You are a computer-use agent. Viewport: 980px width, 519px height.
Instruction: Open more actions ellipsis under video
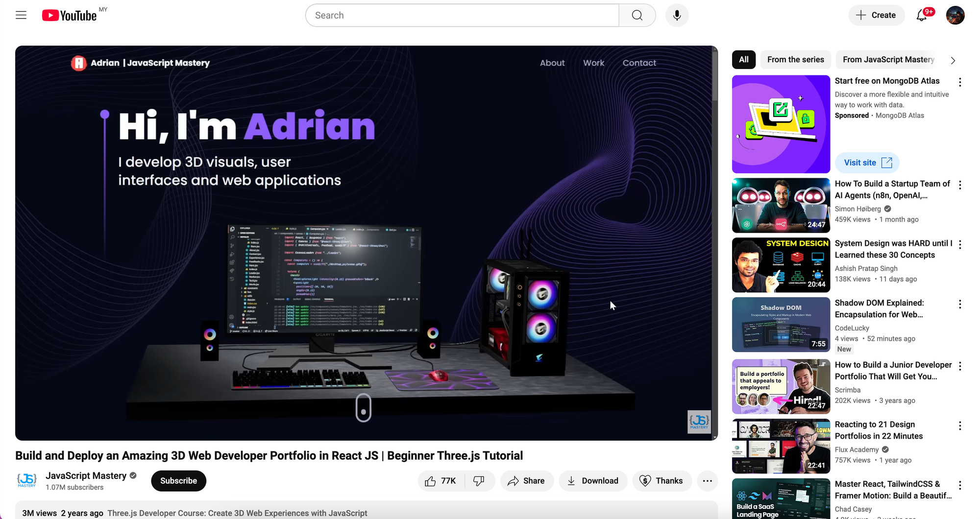click(707, 481)
